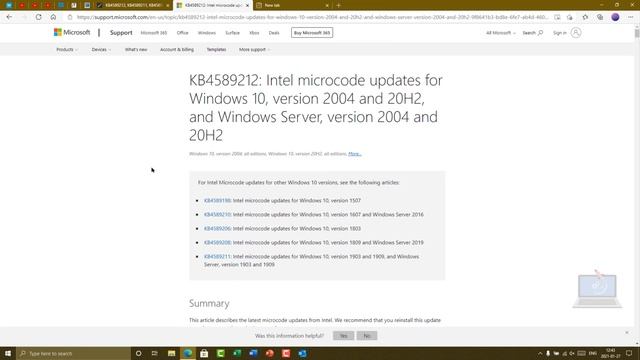Open Microsoft Store from taskbar
Screen dimensions: 640x360
click(x=204, y=353)
